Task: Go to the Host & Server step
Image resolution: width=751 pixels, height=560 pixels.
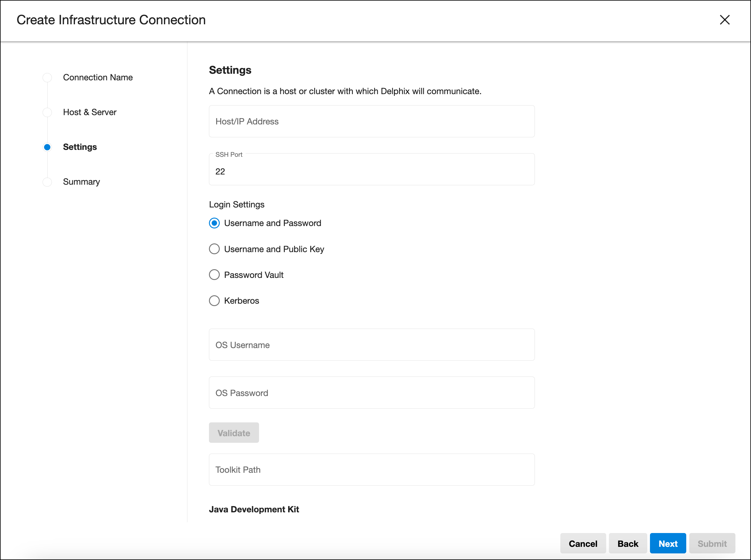Action: (89, 112)
